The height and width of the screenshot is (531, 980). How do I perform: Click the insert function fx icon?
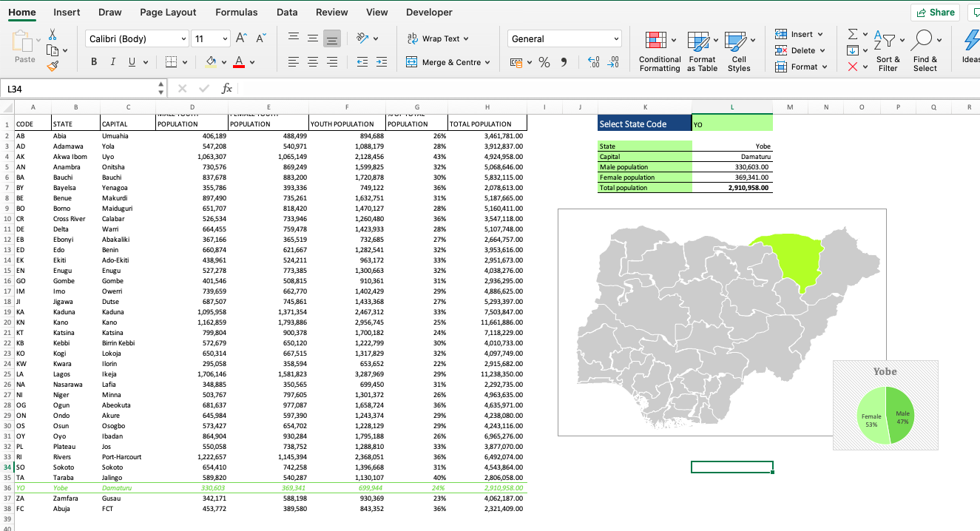227,89
